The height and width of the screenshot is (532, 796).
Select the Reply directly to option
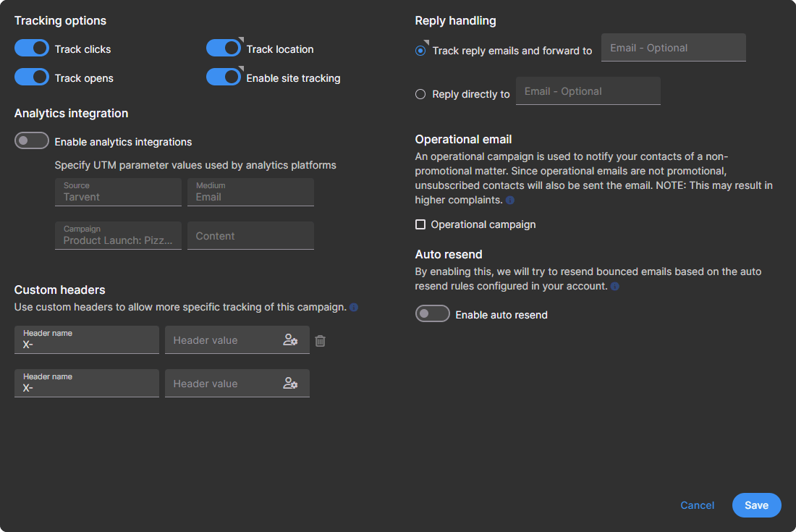[x=420, y=94]
